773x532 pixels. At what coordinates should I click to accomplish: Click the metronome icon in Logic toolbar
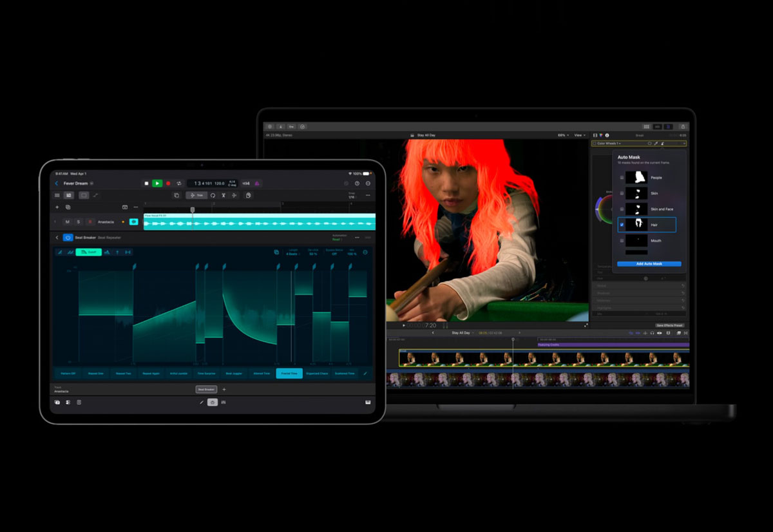coord(256,184)
